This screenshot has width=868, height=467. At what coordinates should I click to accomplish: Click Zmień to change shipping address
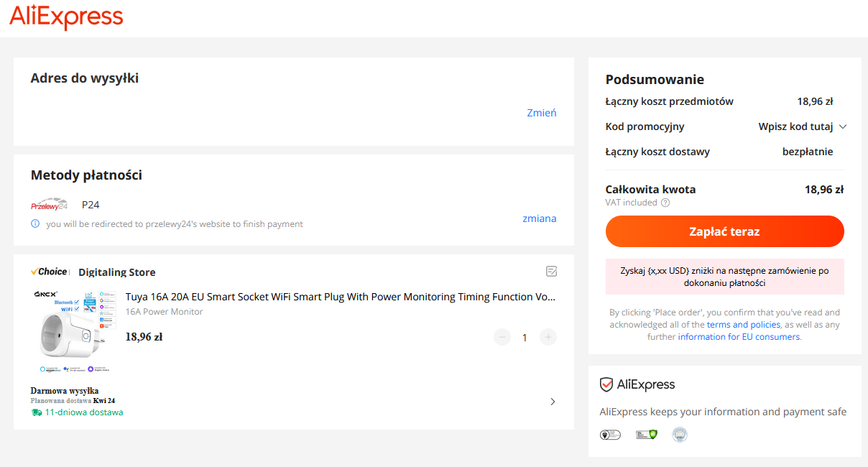tap(542, 113)
